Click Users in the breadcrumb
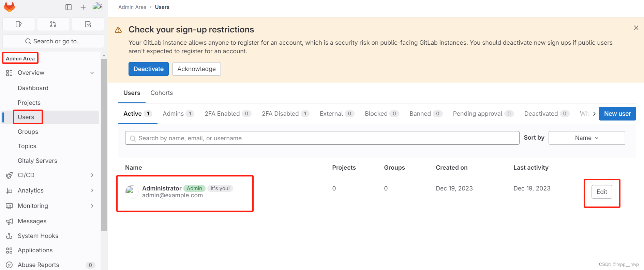Viewport: 644px width, 270px height. [162, 7]
